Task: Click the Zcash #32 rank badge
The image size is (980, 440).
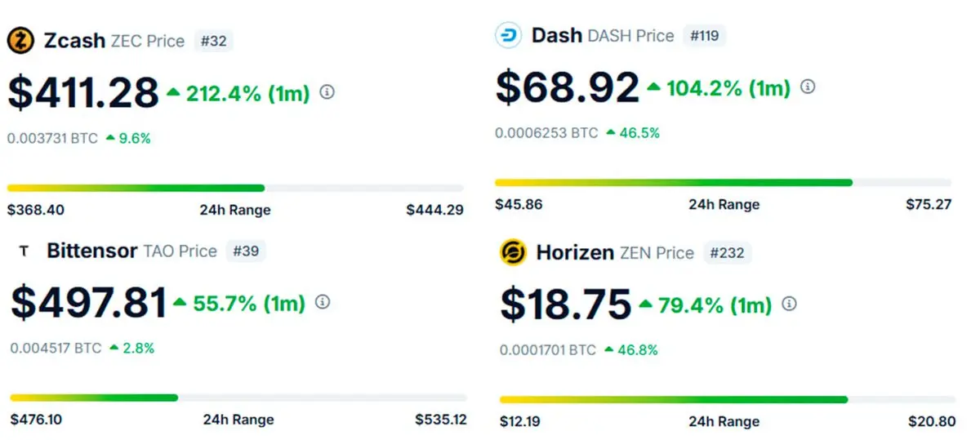Action: (x=213, y=41)
